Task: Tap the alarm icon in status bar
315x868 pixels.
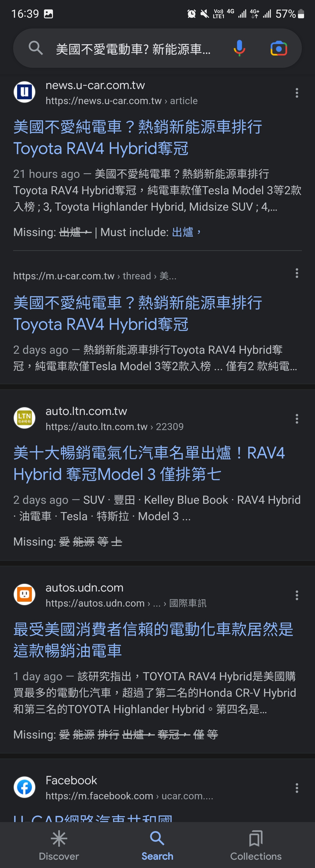Action: [191, 14]
